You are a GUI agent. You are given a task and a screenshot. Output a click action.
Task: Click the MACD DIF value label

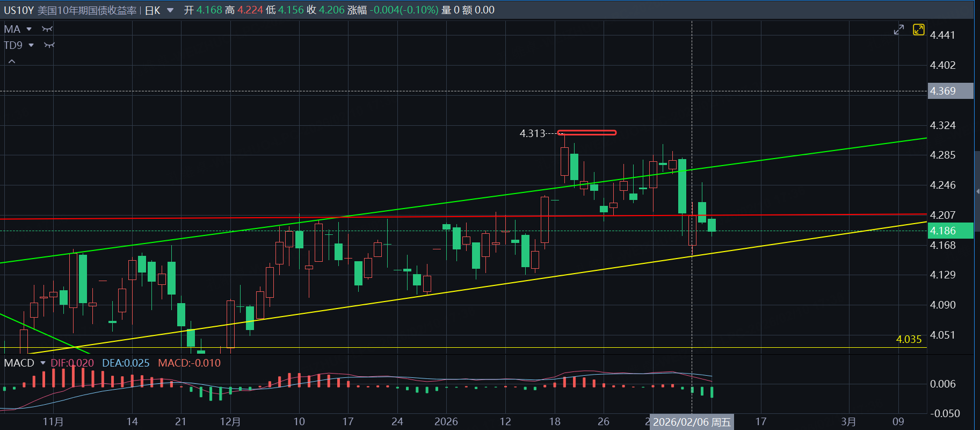coord(72,363)
